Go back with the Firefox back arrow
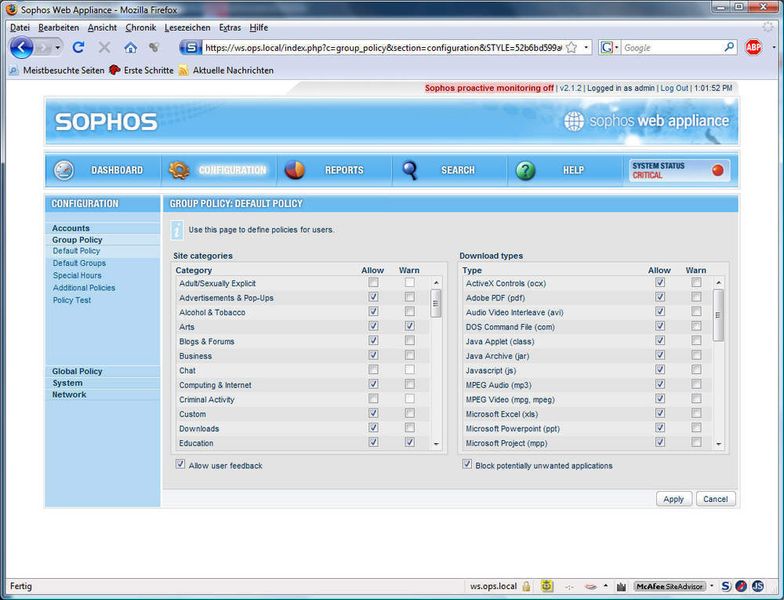Image resolution: width=784 pixels, height=600 pixels. (22, 48)
